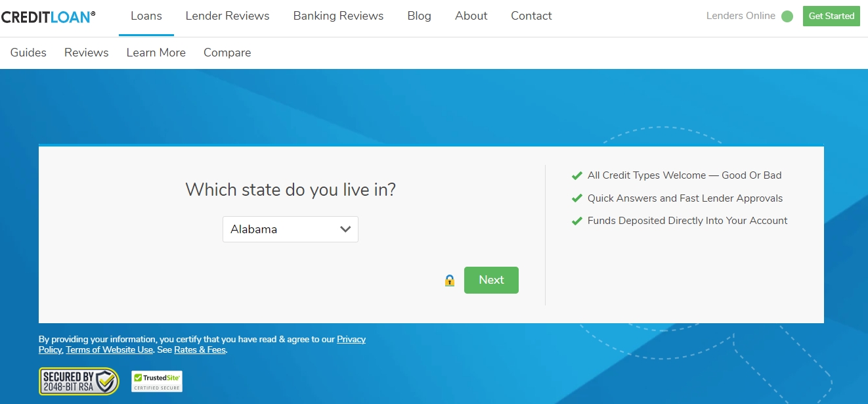Viewport: 868px width, 404px height.
Task: Select Learn More in sub-navigation
Action: 156,53
